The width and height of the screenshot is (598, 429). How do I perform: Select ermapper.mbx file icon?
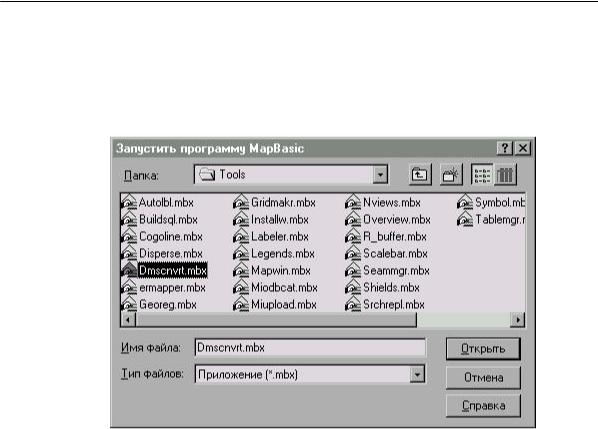pos(129,287)
